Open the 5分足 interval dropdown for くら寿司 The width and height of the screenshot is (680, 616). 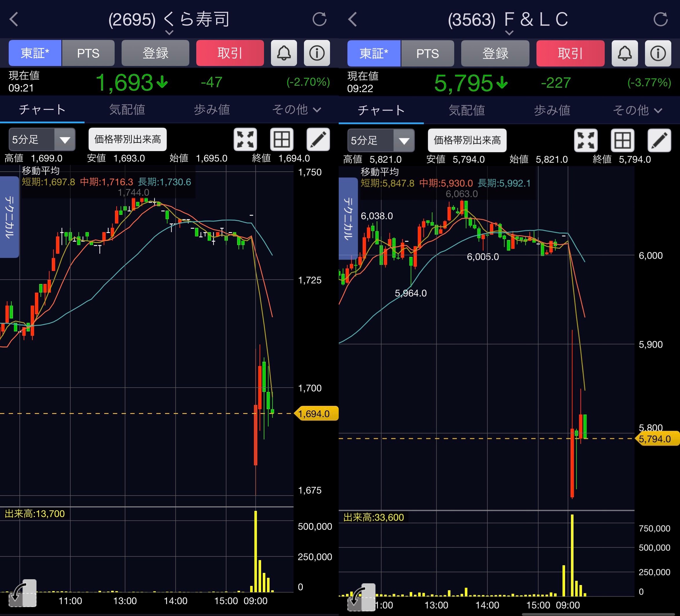[x=42, y=139]
